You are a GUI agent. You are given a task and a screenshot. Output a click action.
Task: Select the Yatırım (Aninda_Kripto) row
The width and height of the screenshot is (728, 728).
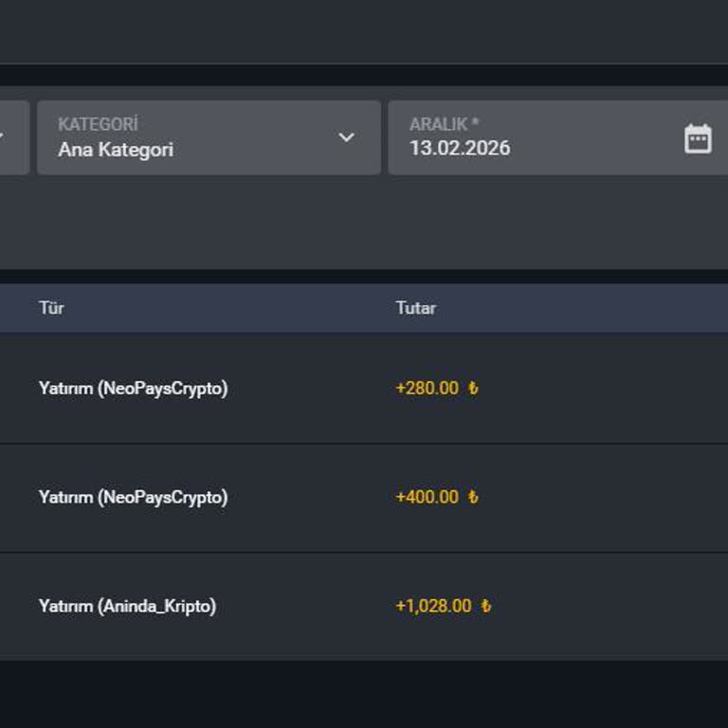pos(127,607)
